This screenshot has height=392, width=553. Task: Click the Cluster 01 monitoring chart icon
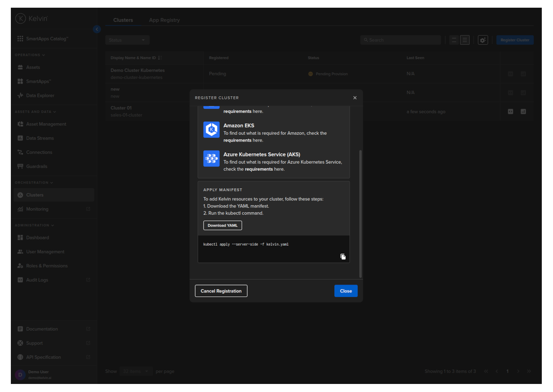(x=523, y=112)
